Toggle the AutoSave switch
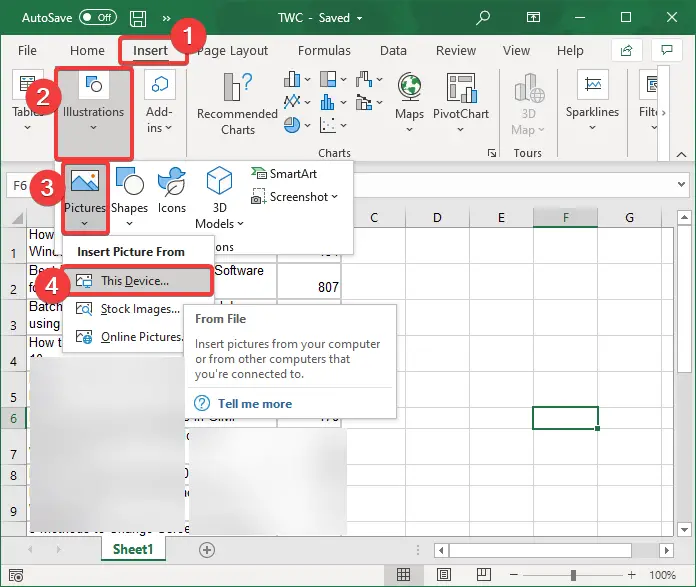Screen dimensions: 696x587 pos(98,18)
